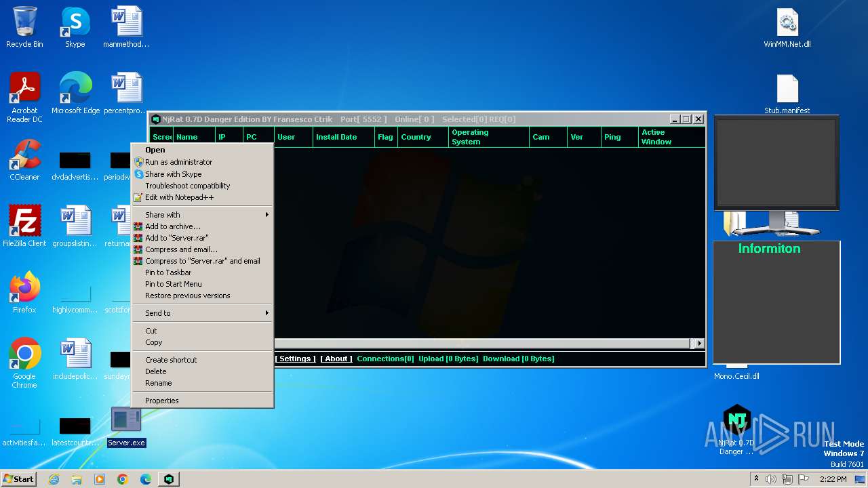Click the taskbar clock showing 2:22 PM
This screenshot has height=488, width=868.
[833, 479]
